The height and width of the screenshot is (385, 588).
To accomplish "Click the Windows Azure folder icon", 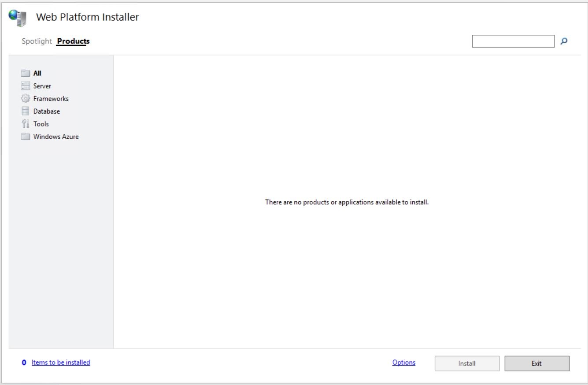I will (26, 137).
